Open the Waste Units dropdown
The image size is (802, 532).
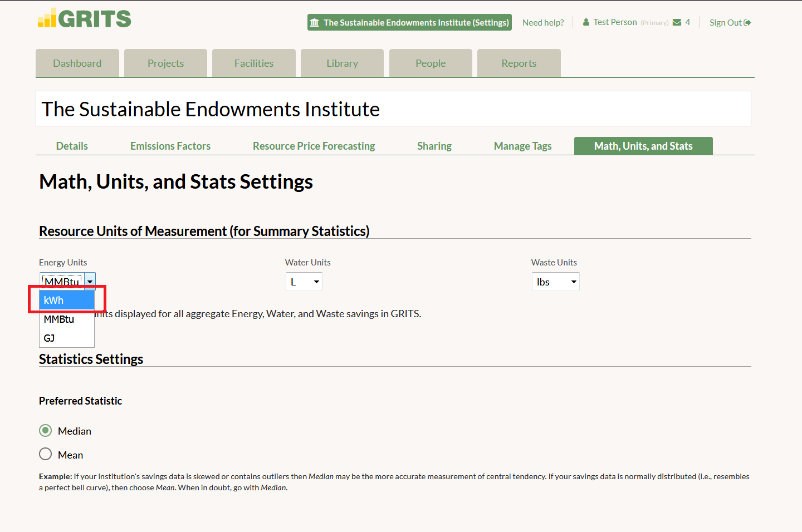coord(555,282)
